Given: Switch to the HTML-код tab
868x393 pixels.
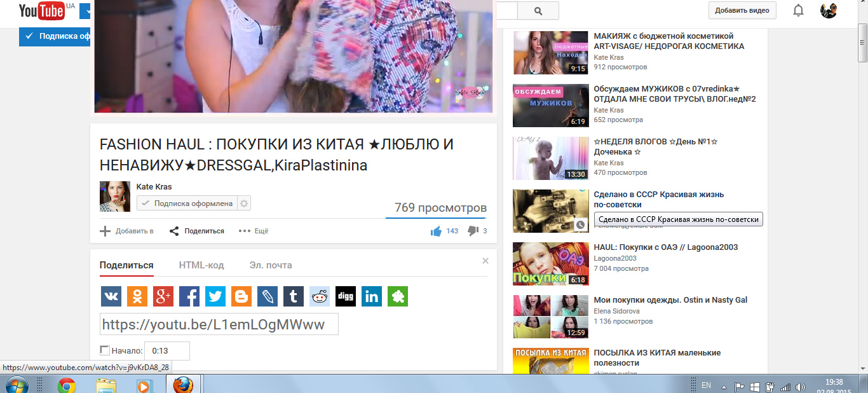Looking at the screenshot, I should pos(201,265).
